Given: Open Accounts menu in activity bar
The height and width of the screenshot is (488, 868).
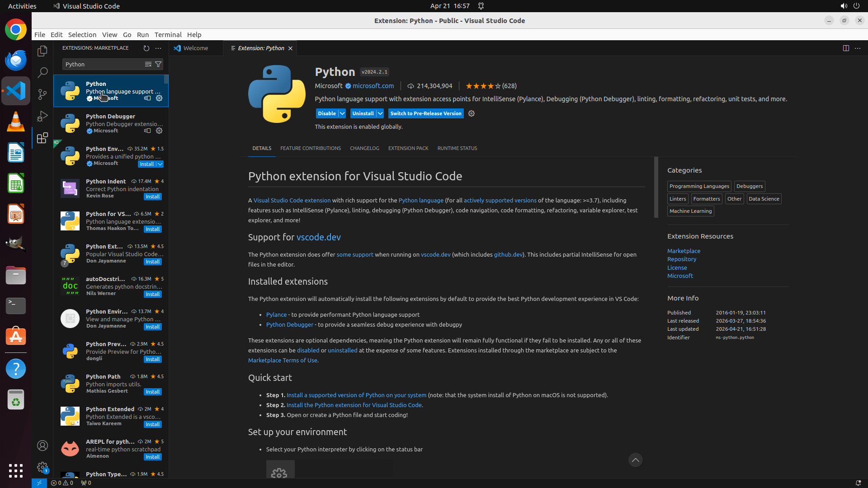Looking at the screenshot, I should (42, 446).
